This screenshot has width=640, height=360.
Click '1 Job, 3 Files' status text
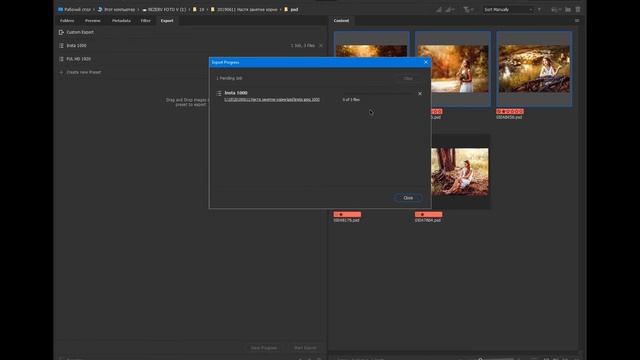pyautogui.click(x=303, y=46)
